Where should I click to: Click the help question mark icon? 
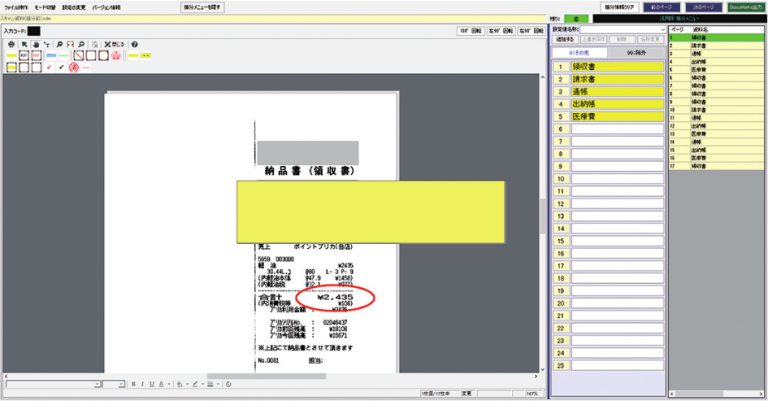pyautogui.click(x=134, y=45)
